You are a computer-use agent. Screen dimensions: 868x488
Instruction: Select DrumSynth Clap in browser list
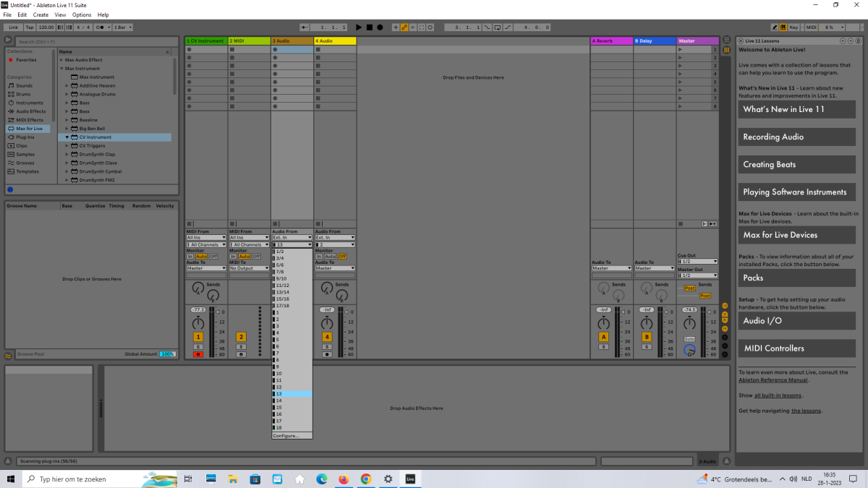[97, 154]
